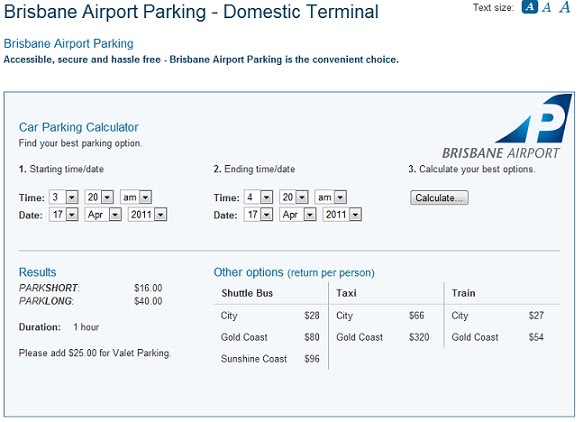Open the starting date day dropdown
Screen dimensions: 583x422
coord(64,215)
